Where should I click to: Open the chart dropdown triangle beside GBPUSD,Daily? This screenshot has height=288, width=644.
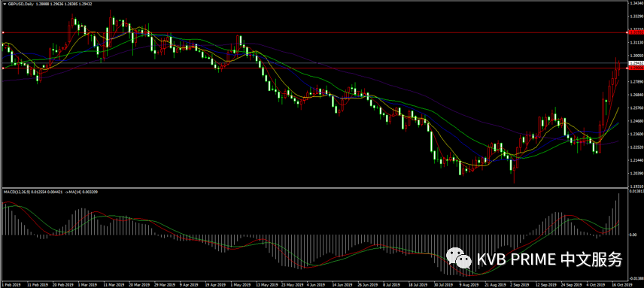[x=4, y=4]
